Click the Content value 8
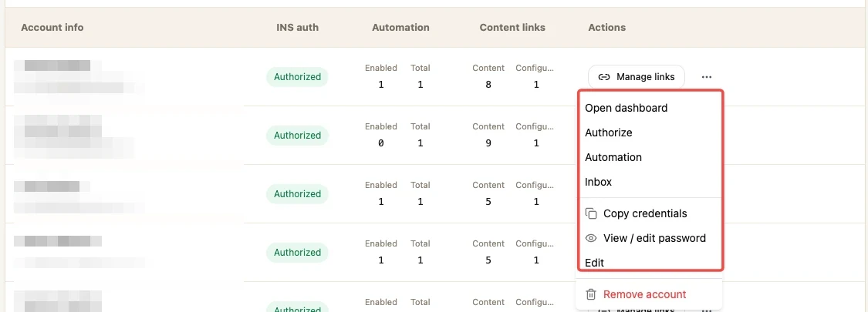 click(488, 85)
